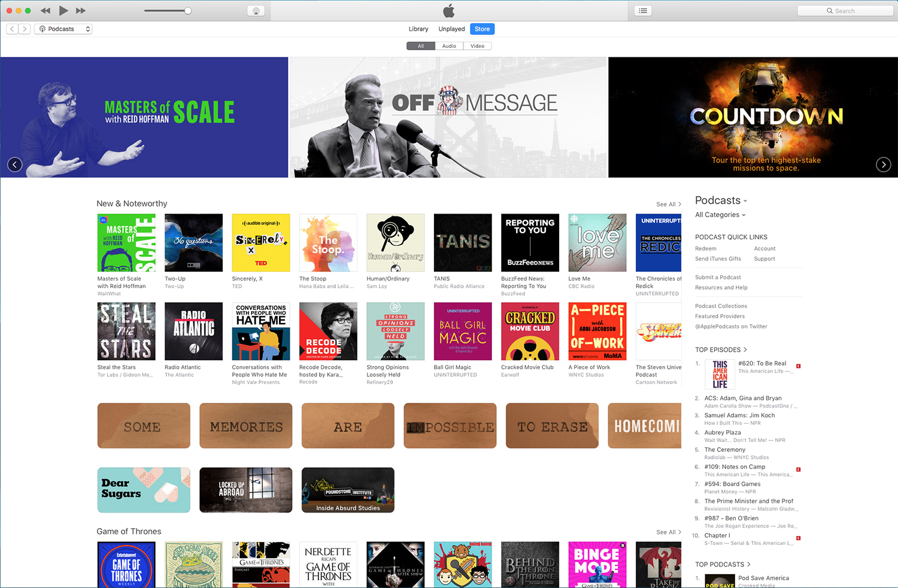This screenshot has width=898, height=588.
Task: Open @ApplePodcasts on Twitter link
Action: tap(731, 327)
